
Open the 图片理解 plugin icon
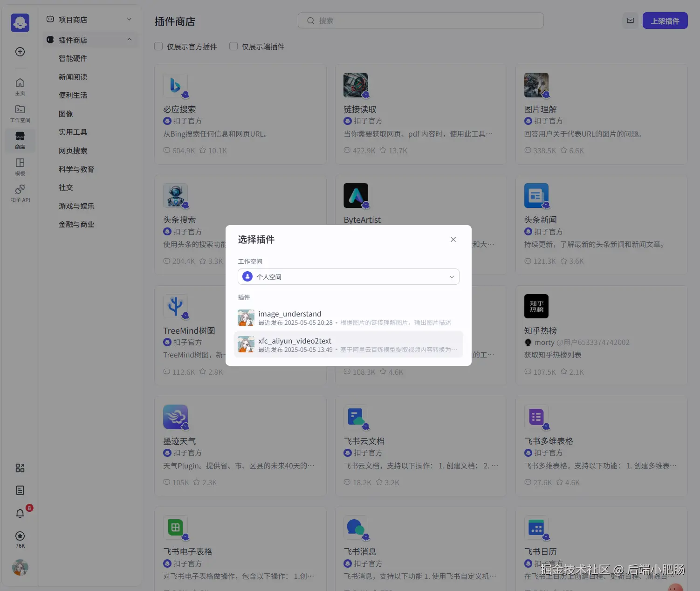coord(536,85)
